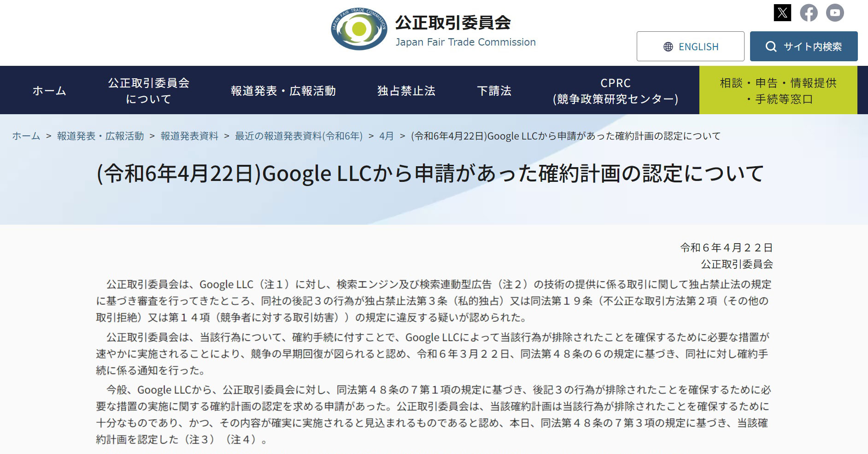
Task: Click 報道発表・広報活動 breadcrumb link
Action: 100,136
